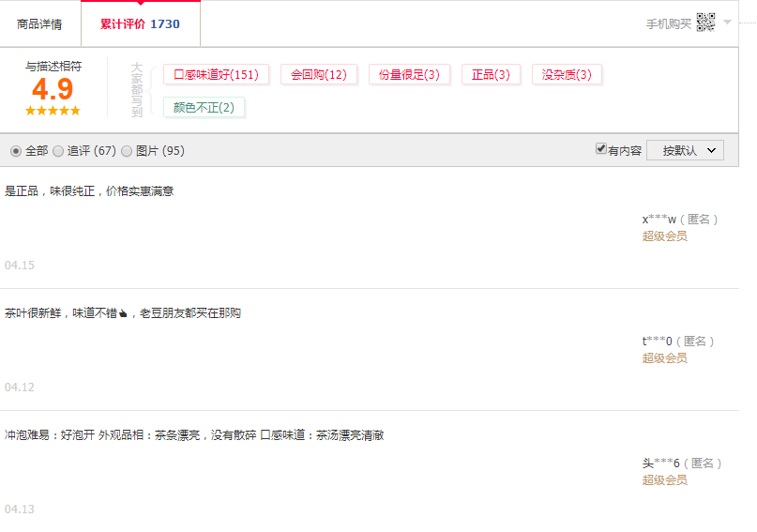Click the 手机购买 QR code icon

[x=705, y=23]
